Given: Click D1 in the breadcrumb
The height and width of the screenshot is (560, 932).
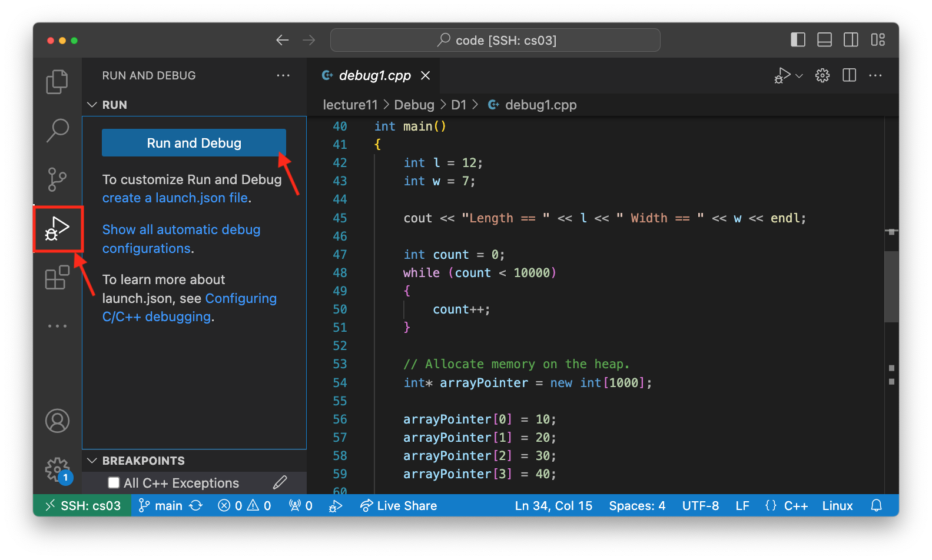Looking at the screenshot, I should pyautogui.click(x=459, y=105).
